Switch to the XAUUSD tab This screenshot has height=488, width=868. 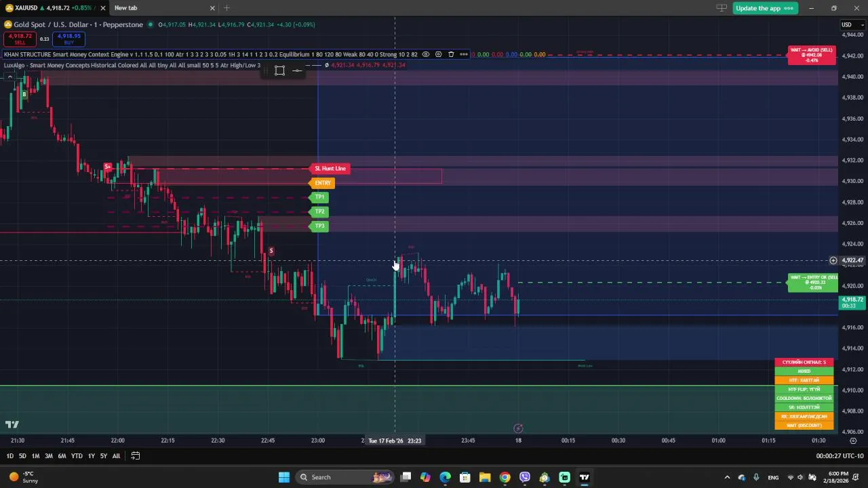[54, 8]
